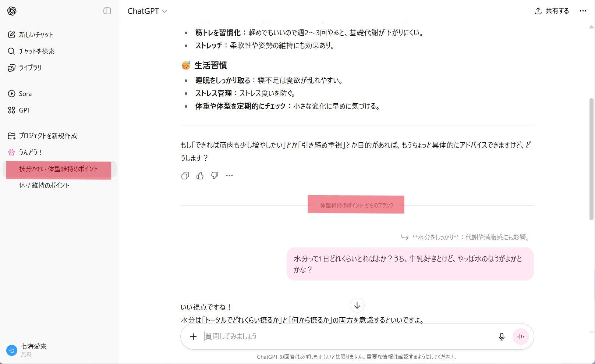Screen dimensions: 595x364
Task: Click the scroll-to-bottom arrow button
Action: coord(357,306)
